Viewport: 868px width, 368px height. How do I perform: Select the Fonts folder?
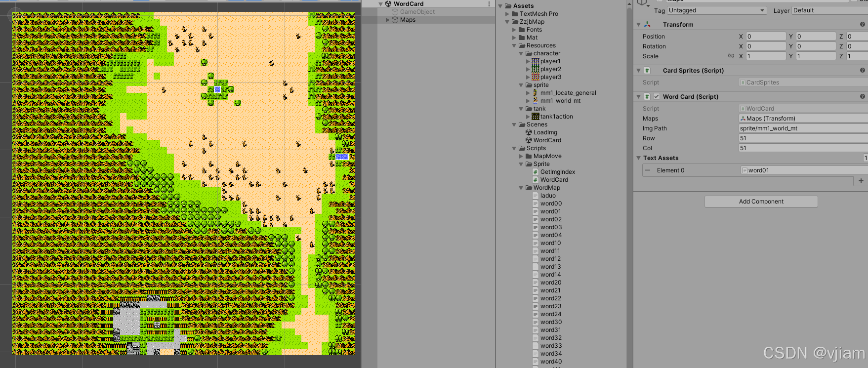(x=530, y=30)
